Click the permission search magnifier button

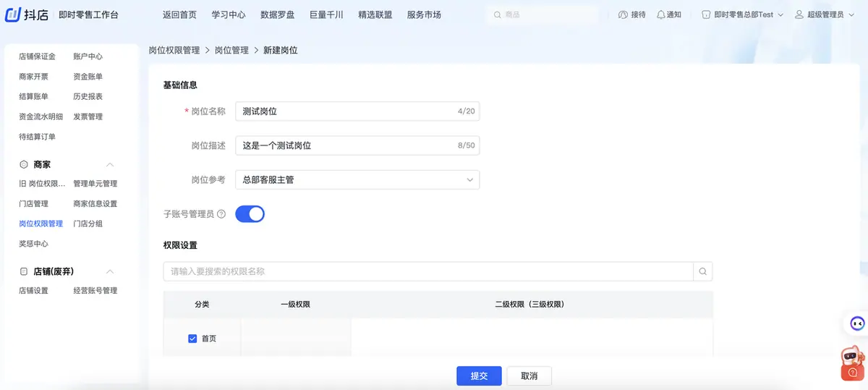tap(702, 271)
